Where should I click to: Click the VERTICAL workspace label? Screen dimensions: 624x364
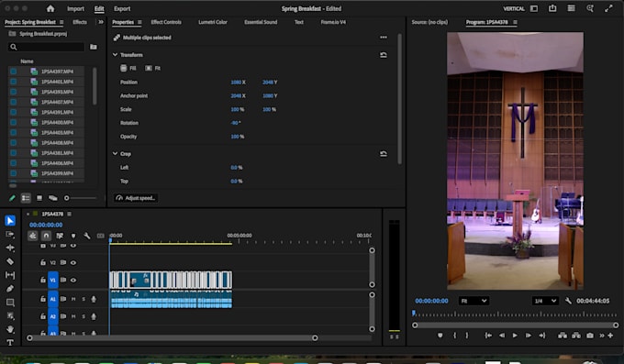pyautogui.click(x=514, y=9)
